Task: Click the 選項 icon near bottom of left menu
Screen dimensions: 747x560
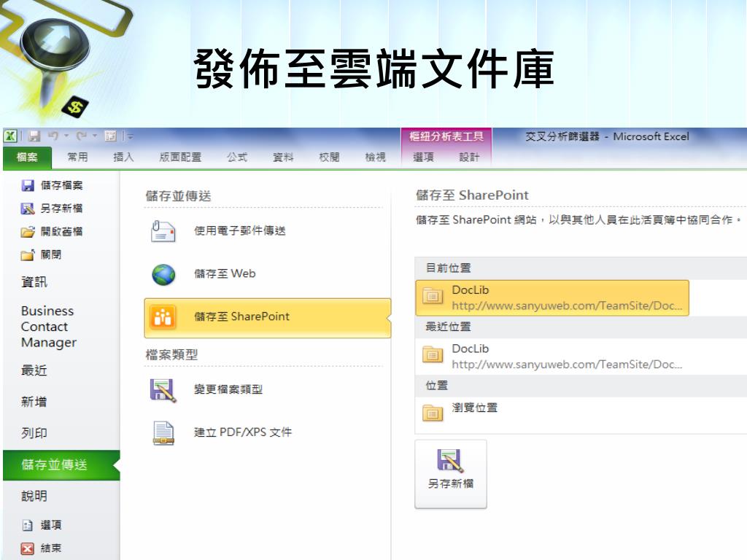Action: click(x=28, y=525)
